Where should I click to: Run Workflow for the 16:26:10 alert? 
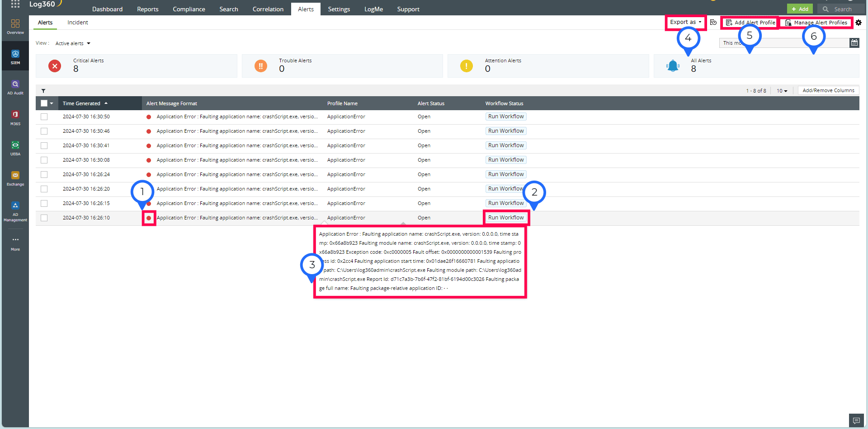click(506, 218)
